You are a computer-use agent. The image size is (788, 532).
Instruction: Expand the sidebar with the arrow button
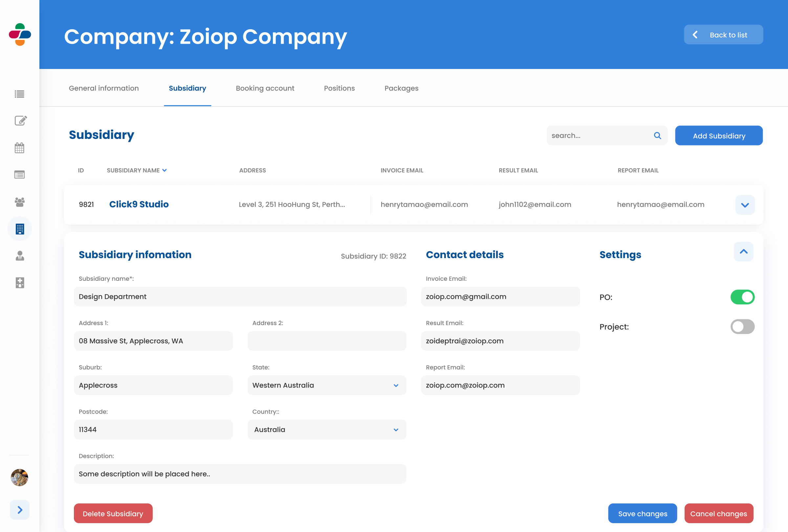tap(20, 510)
